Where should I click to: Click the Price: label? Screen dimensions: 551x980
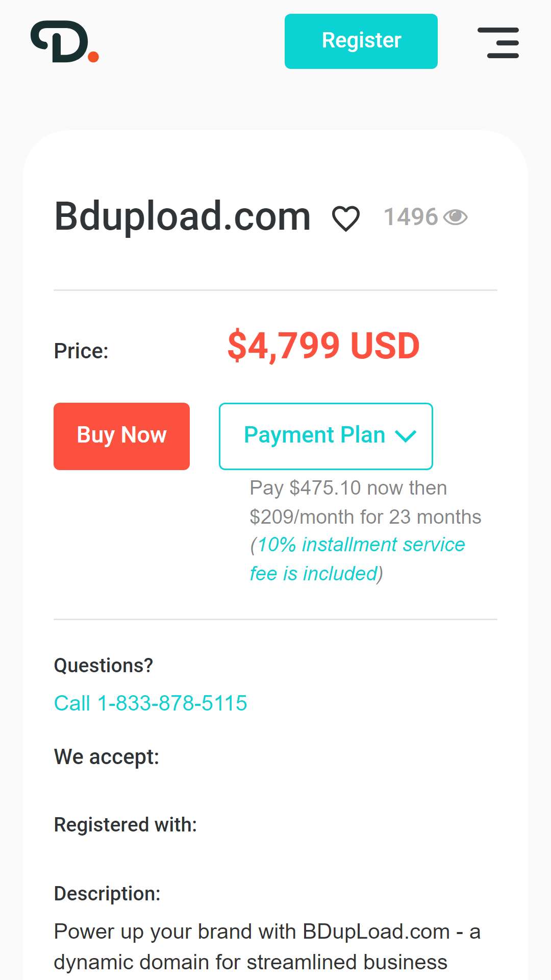point(81,351)
